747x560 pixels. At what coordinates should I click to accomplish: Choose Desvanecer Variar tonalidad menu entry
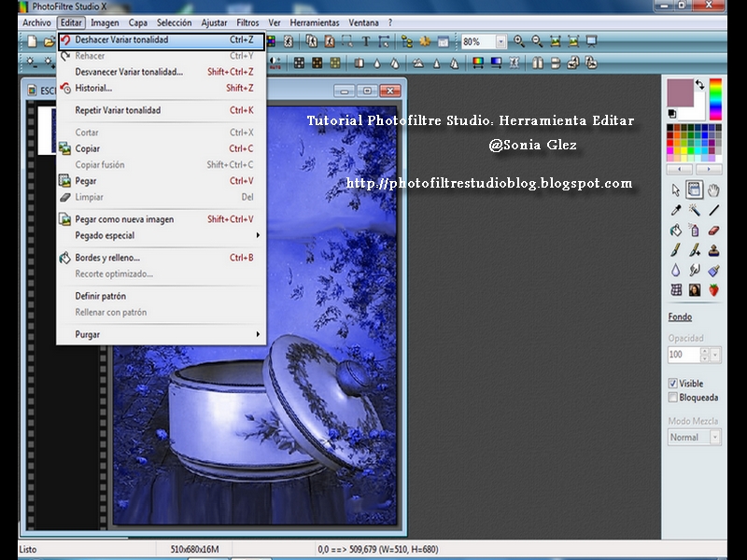(161, 72)
